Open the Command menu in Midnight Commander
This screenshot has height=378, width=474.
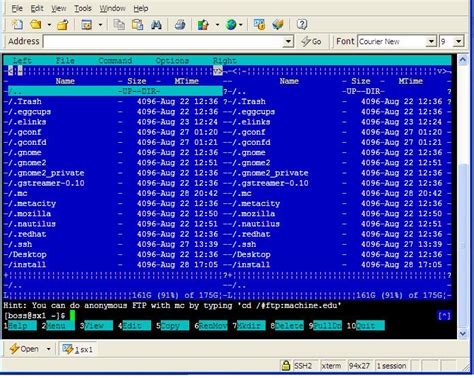click(115, 61)
